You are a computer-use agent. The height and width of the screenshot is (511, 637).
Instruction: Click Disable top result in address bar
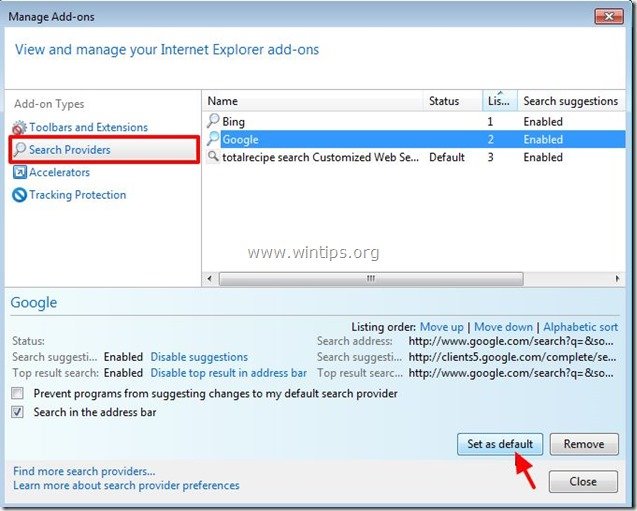pos(229,373)
